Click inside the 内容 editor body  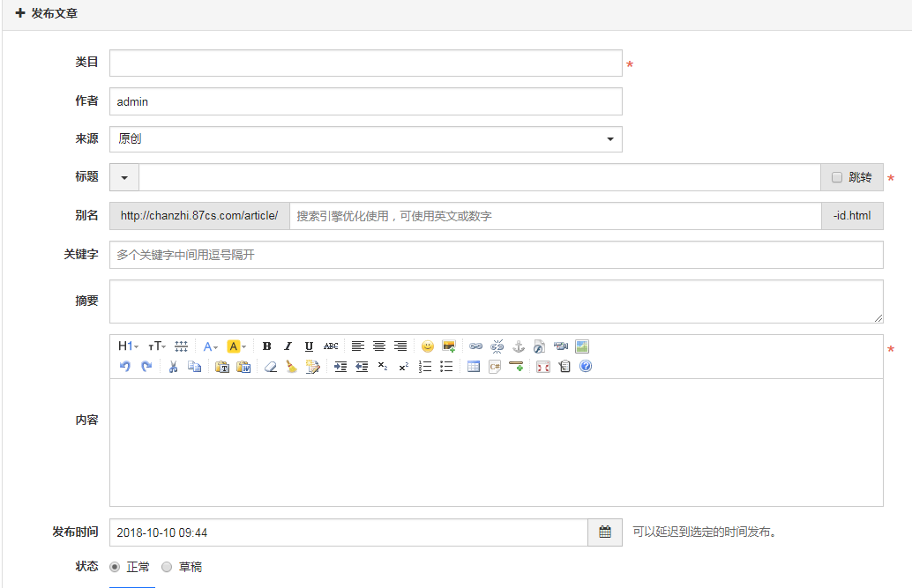tap(497, 442)
